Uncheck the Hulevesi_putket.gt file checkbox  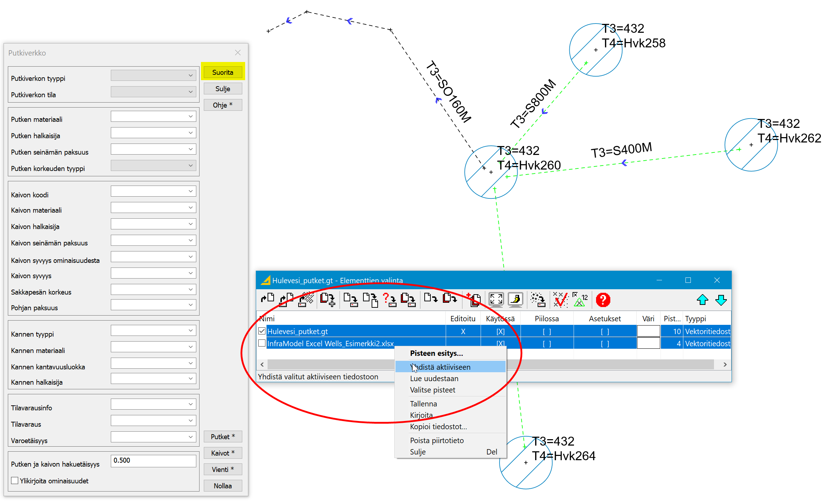[x=262, y=331]
